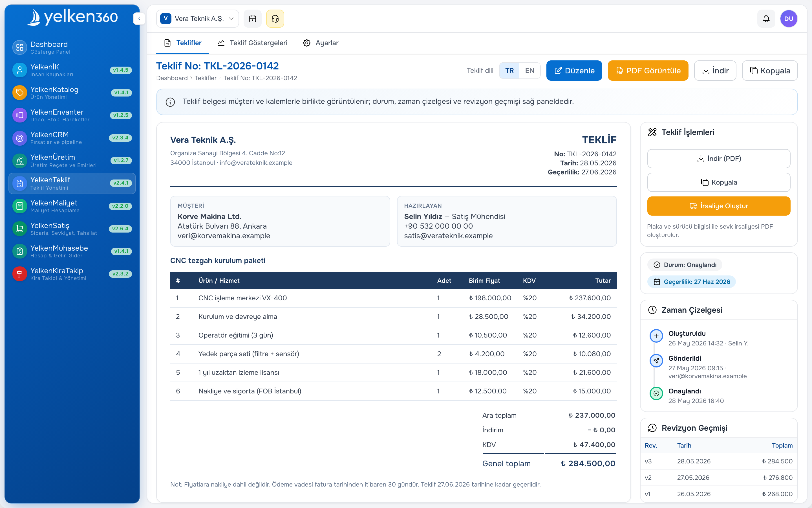Click the YelkenSatış cart icon
Viewport: 812px width, 508px height.
click(x=19, y=229)
